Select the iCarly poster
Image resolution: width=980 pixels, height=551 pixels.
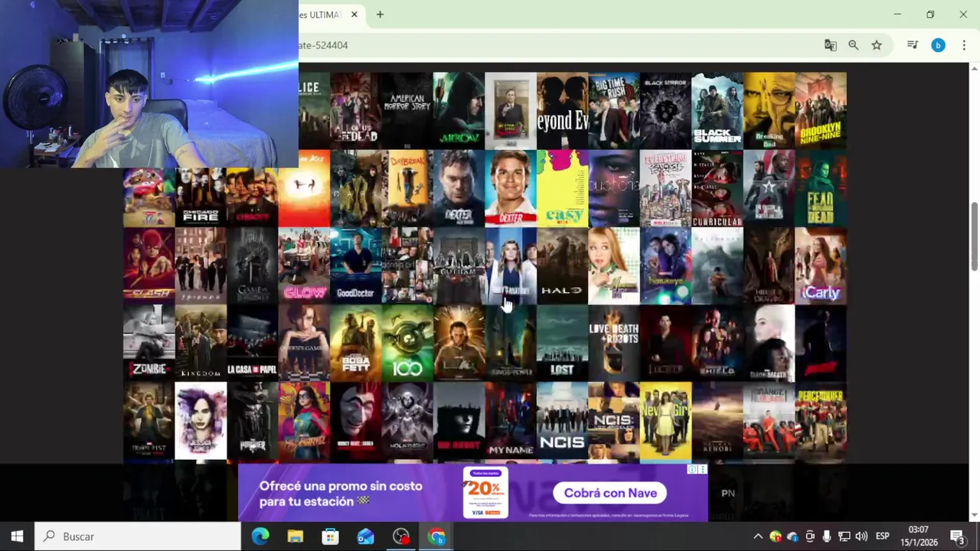tap(821, 266)
